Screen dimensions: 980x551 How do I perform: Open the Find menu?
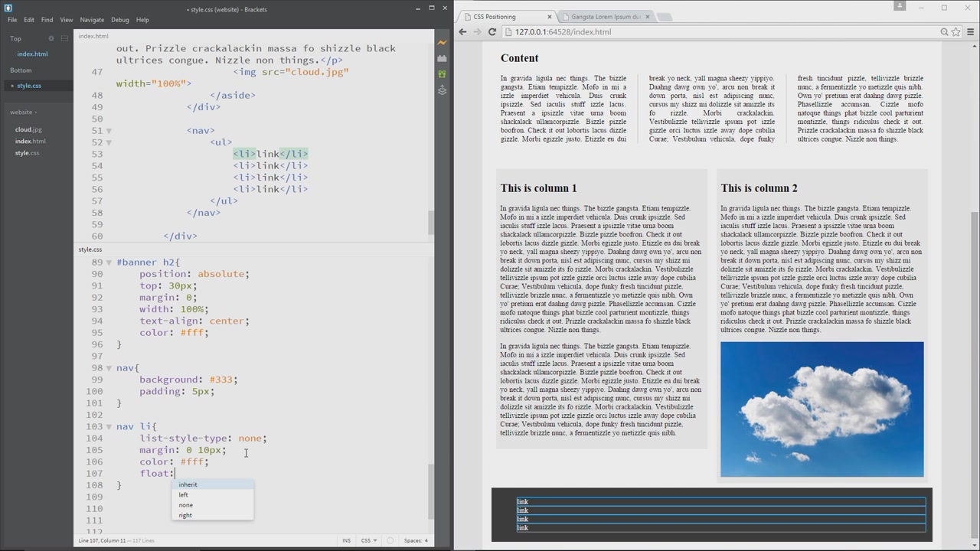(x=47, y=20)
